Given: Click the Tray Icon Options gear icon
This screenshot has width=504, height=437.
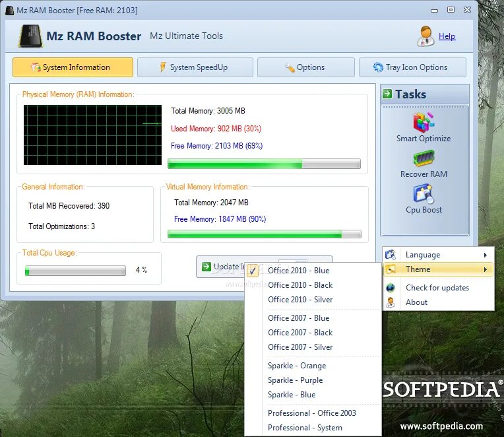Looking at the screenshot, I should pos(378,67).
